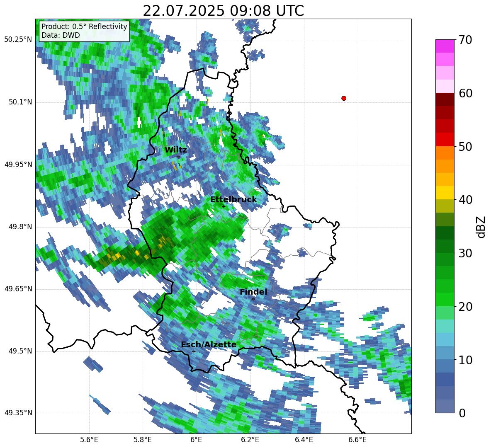
Task: Click the magenta band at the colorbar top
Action: 445,46
